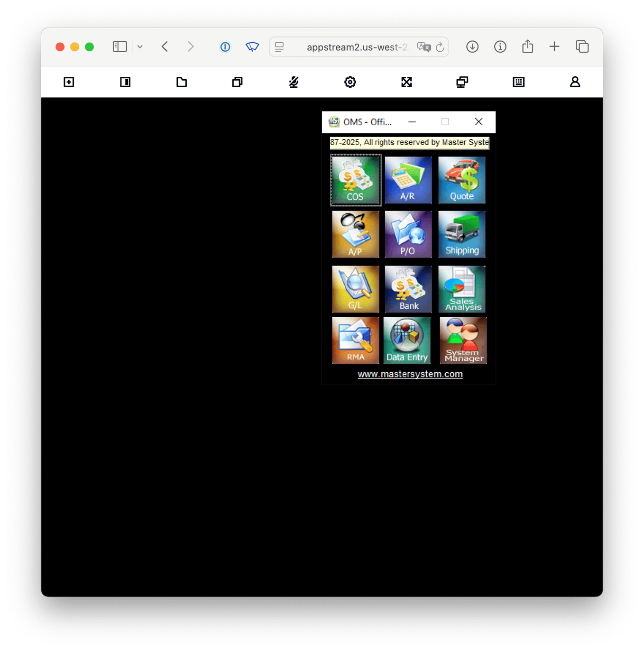This screenshot has height=651, width=644.
Task: Open the COS module
Action: [x=355, y=180]
